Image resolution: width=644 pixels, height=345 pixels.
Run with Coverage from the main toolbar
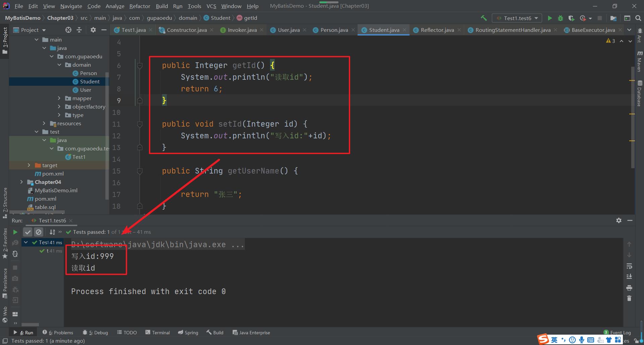click(x=572, y=18)
